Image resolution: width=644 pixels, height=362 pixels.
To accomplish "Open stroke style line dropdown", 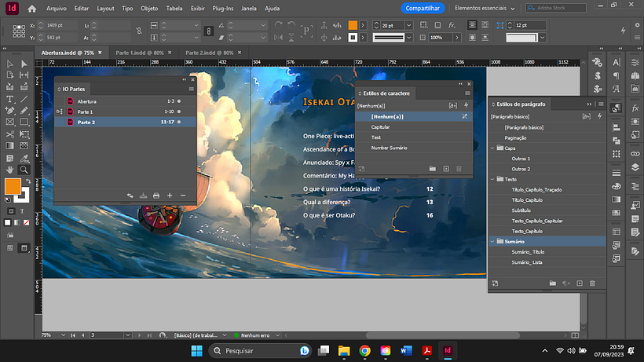I will coord(408,38).
